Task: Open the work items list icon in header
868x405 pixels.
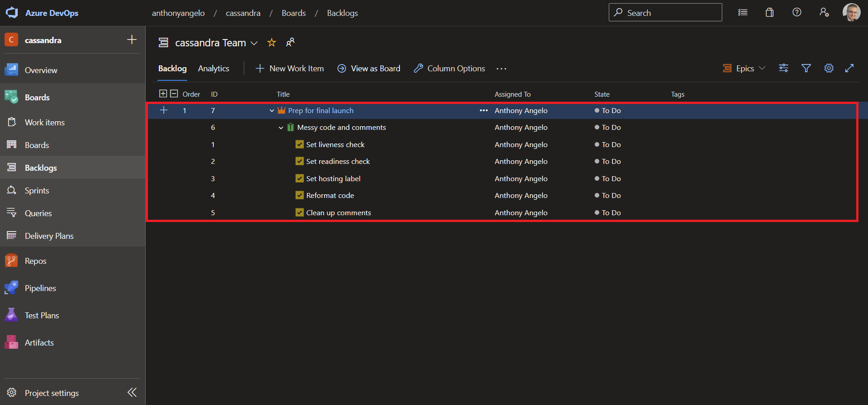Action: [743, 13]
